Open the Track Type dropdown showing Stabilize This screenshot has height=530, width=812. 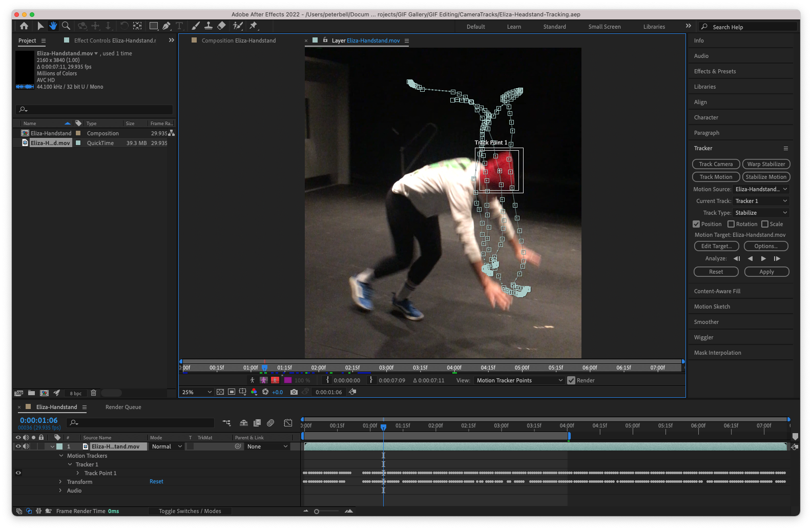tap(761, 213)
